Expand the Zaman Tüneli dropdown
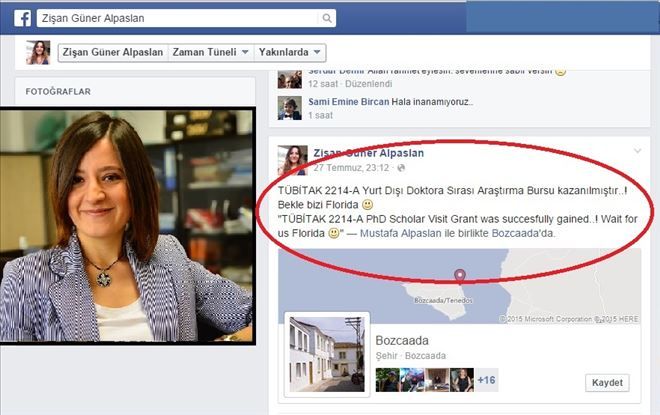Viewport: 660px width, 415px height. pyautogui.click(x=211, y=53)
